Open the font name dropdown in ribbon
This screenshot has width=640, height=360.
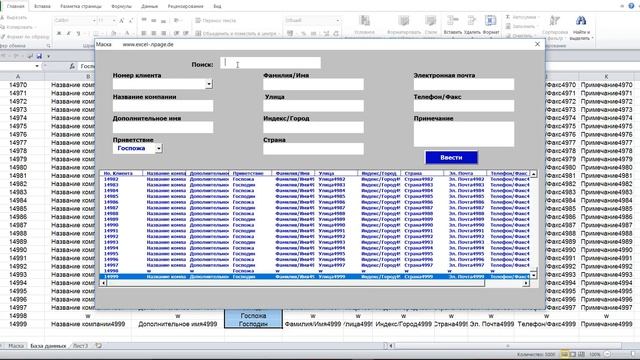(x=94, y=20)
